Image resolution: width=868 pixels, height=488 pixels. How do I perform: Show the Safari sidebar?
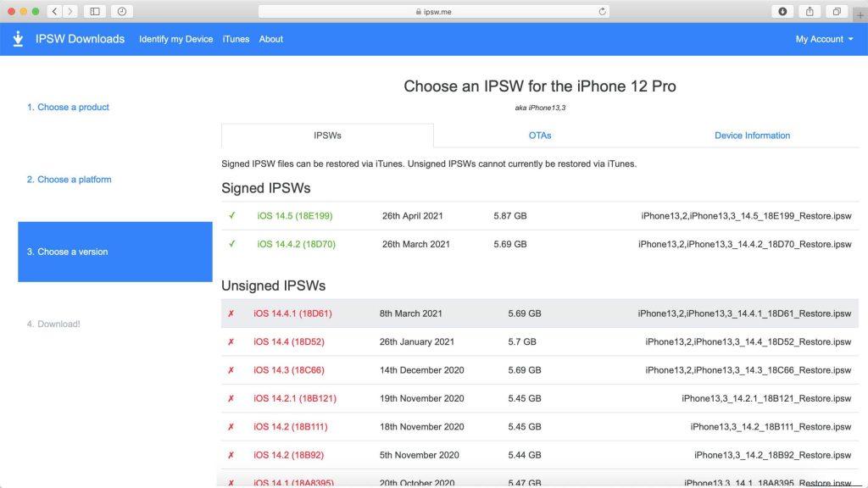94,11
